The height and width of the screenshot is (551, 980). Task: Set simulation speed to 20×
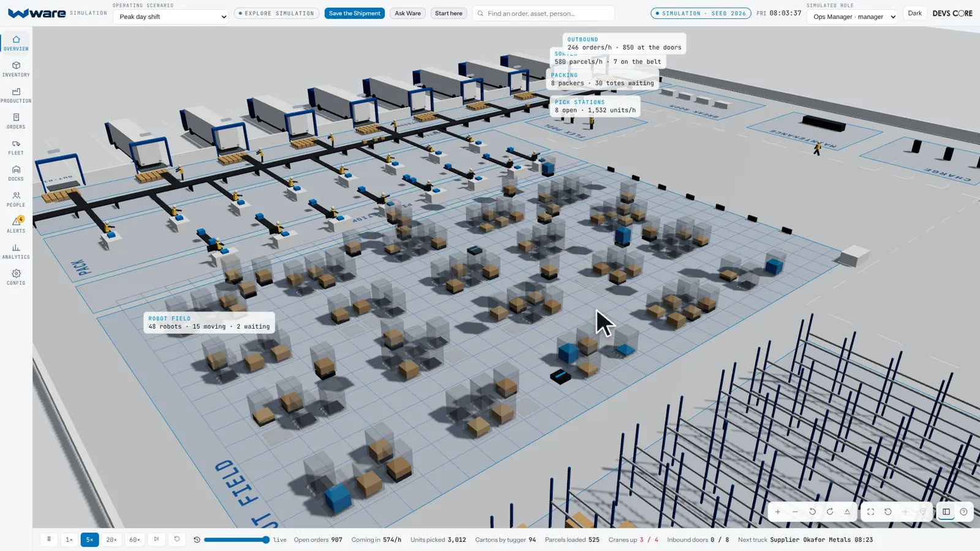111,539
